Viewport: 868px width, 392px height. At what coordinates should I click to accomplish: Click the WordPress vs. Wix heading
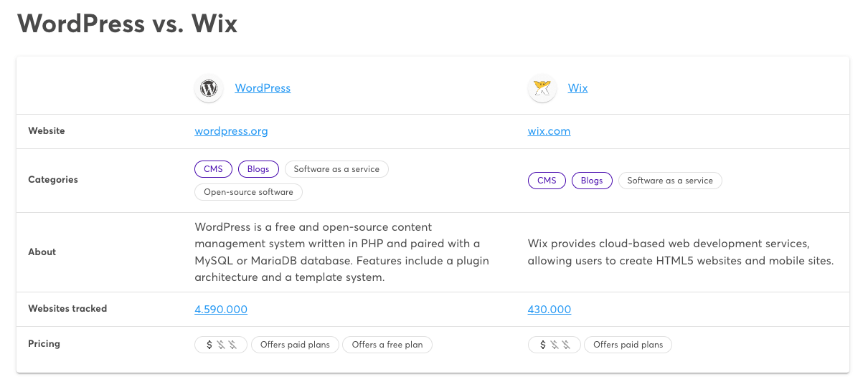(128, 24)
